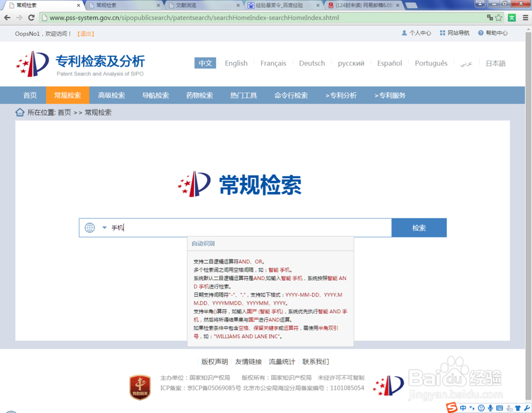The image size is (532, 413).
Task: Toggle Sogou 中 Chinese mode indicator
Action: [463, 408]
